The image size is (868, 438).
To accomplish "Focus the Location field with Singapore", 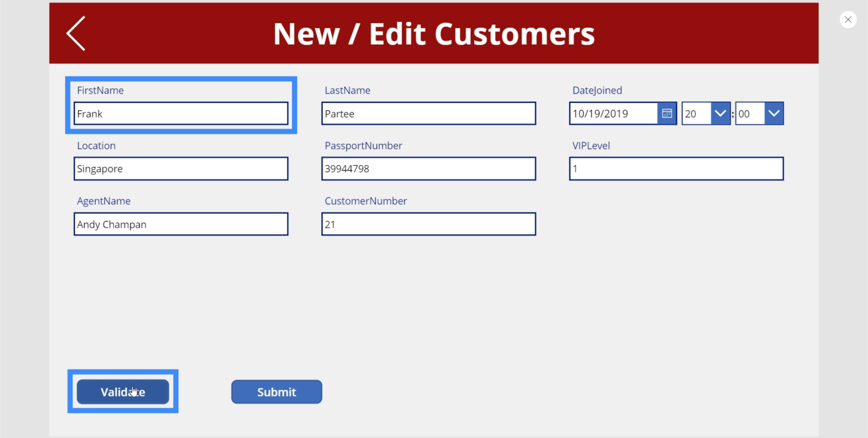I will tap(181, 169).
